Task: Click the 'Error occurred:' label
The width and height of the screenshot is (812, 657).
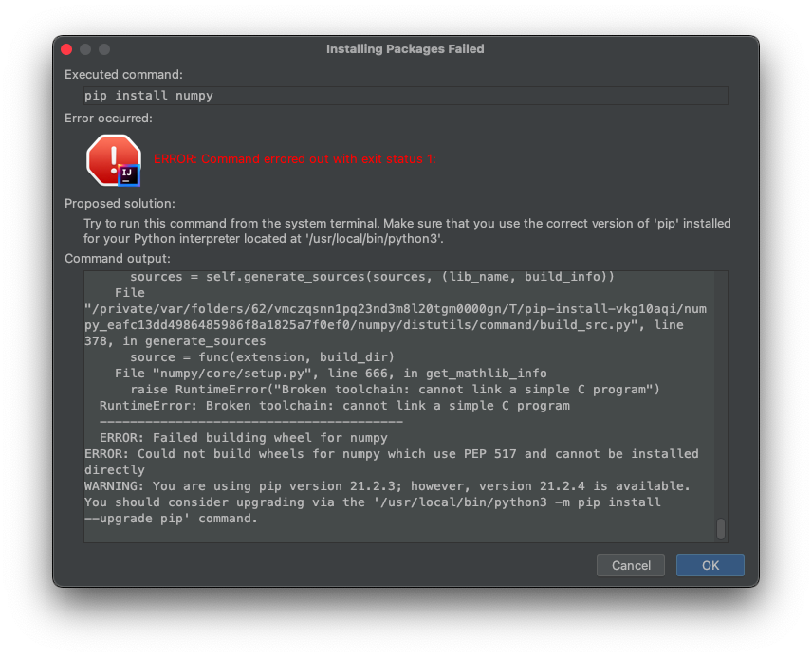Action: coord(108,119)
